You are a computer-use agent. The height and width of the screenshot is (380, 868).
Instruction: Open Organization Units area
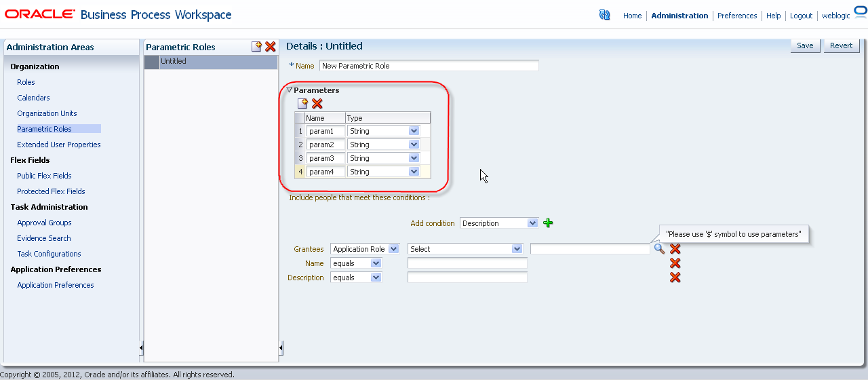(47, 113)
